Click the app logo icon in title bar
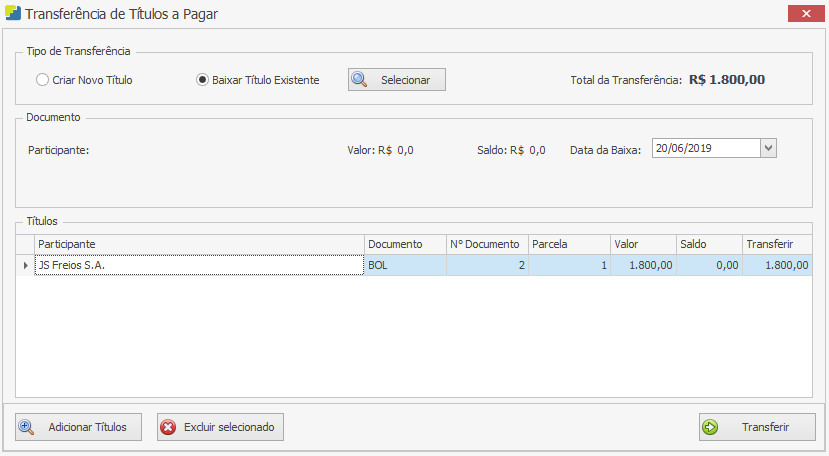 pyautogui.click(x=11, y=14)
